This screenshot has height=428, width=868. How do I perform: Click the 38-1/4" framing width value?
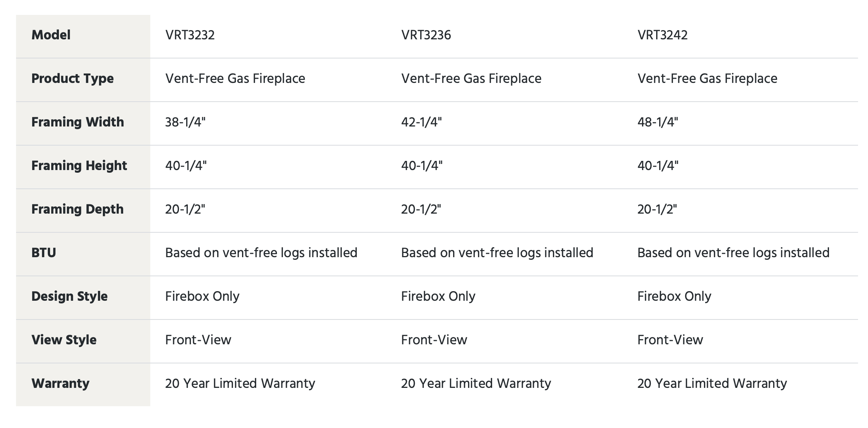coord(185,122)
